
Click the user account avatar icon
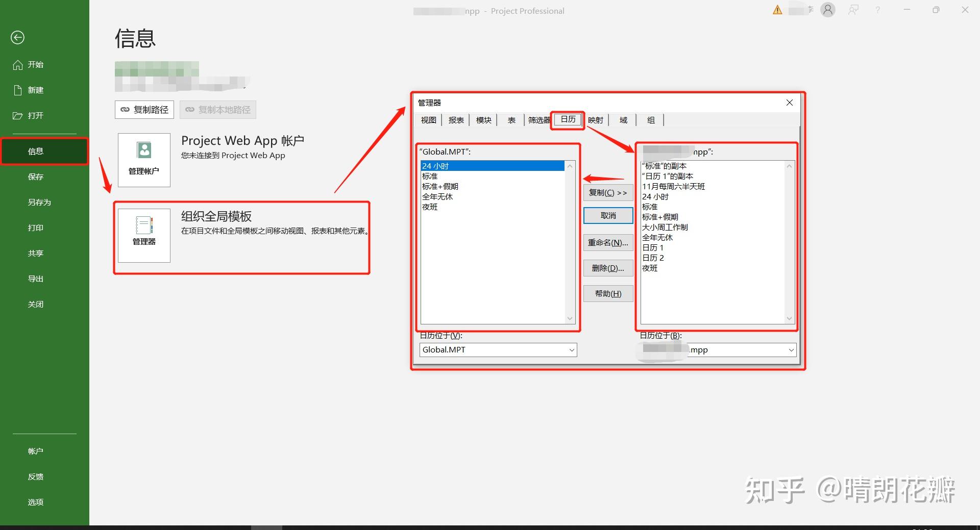pos(828,10)
